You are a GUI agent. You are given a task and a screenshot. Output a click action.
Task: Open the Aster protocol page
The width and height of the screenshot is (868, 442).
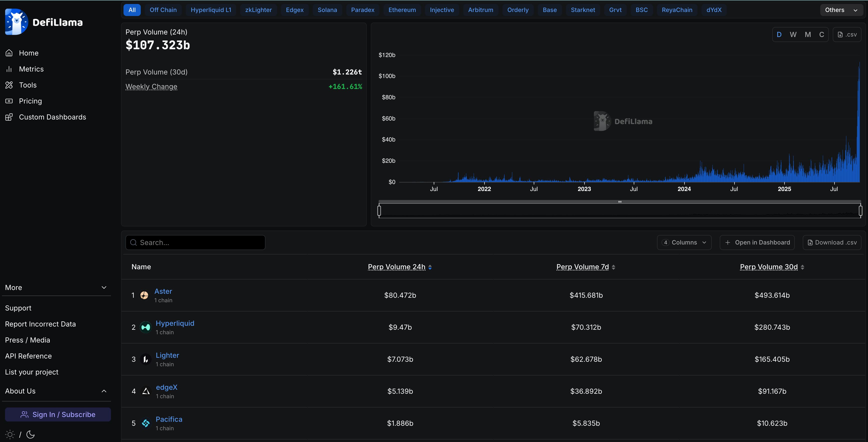click(163, 291)
